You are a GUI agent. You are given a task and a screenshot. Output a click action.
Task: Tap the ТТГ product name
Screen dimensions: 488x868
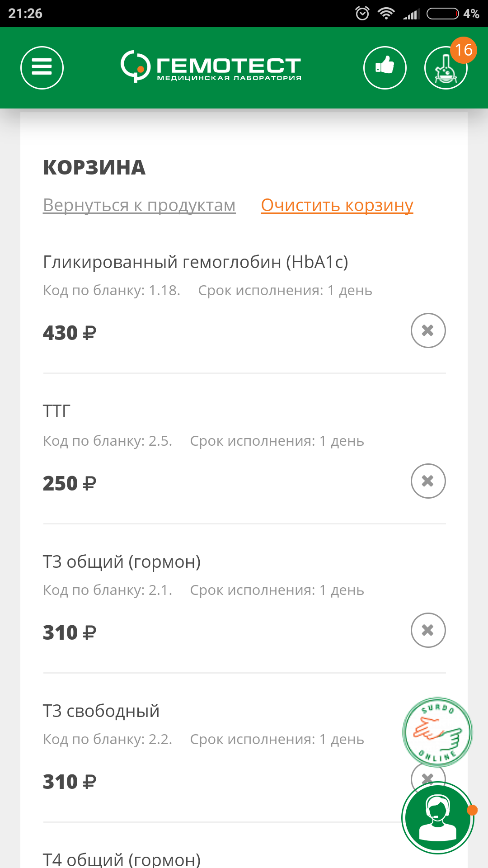pos(56,411)
